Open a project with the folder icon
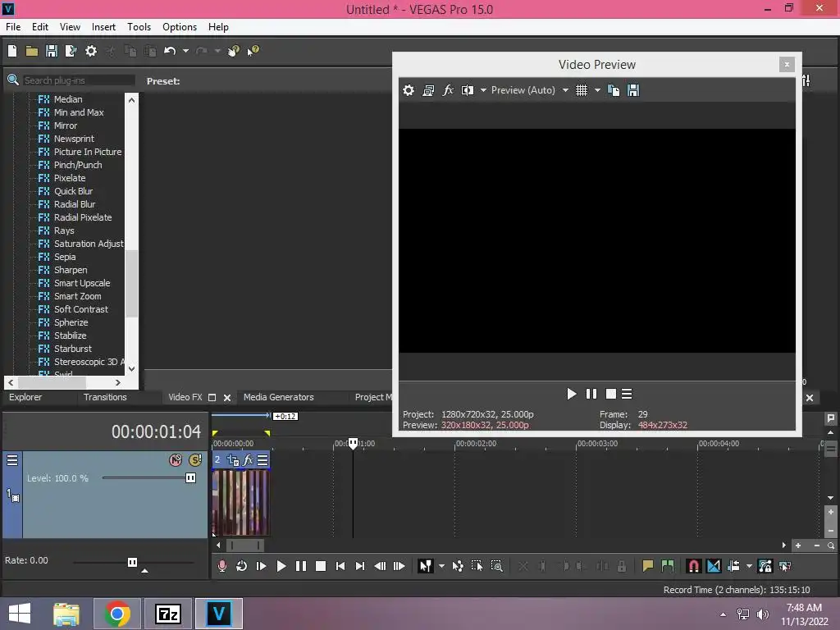840x630 pixels. (x=32, y=51)
